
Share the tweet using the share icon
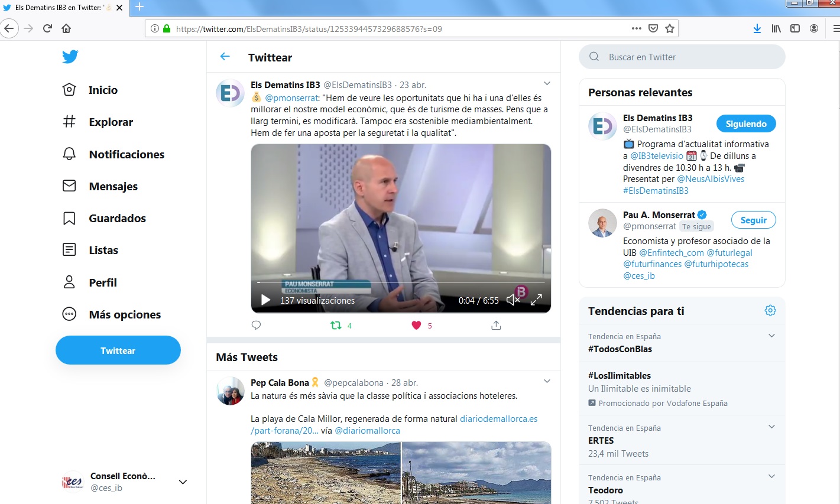(496, 325)
